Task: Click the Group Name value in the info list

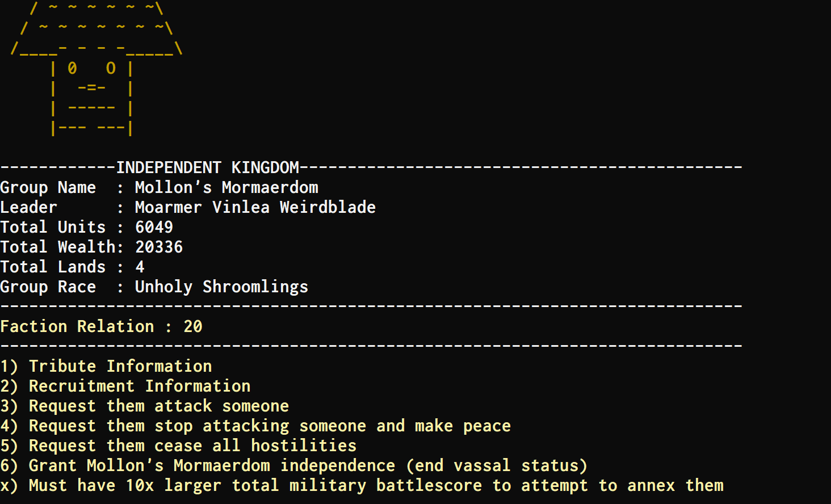Action: point(226,188)
